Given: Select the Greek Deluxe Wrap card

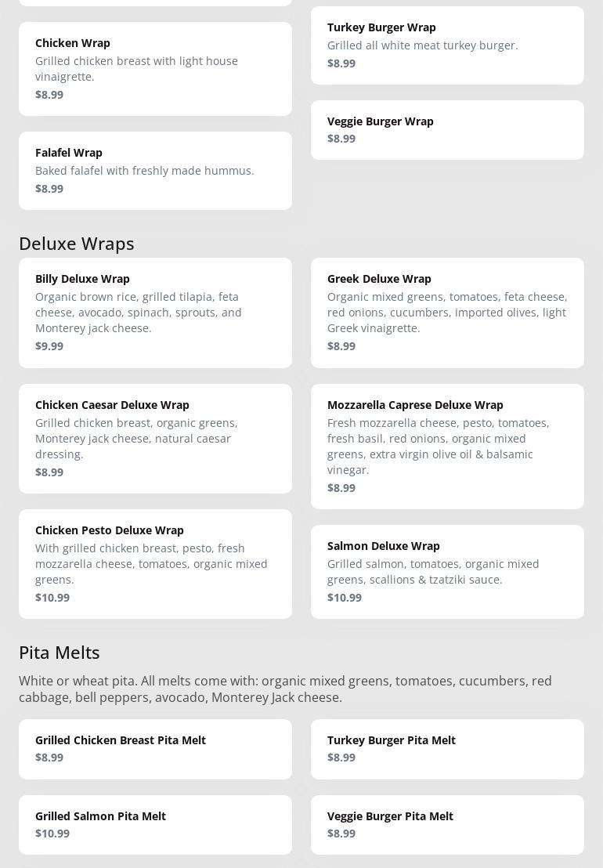Looking at the screenshot, I should pos(447,313).
